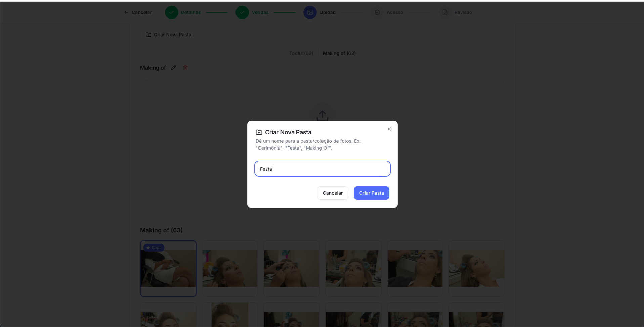Click the Making of (63) section heading
Viewport: 644px width, 327px height.
(161, 230)
